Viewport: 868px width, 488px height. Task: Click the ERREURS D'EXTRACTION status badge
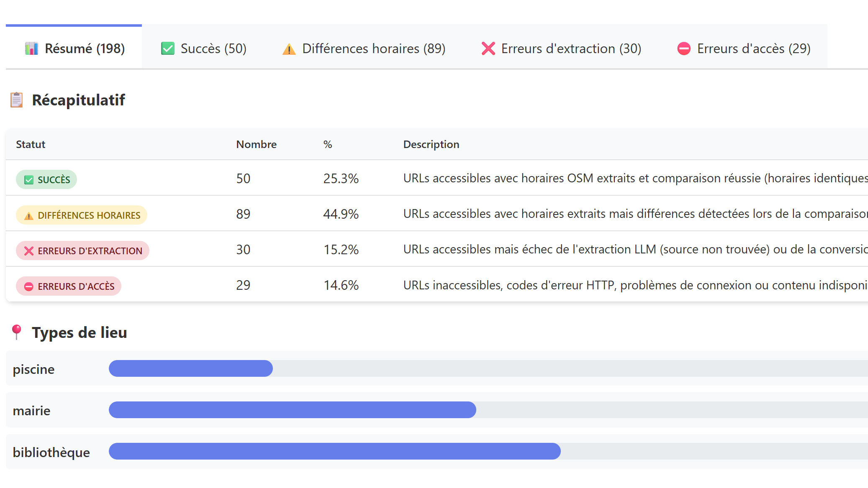click(82, 250)
